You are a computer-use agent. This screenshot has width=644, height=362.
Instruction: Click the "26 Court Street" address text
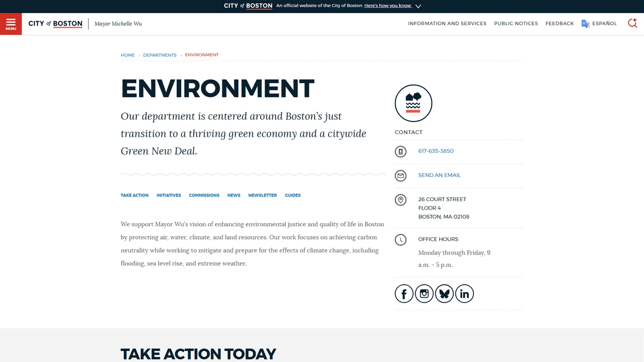click(442, 199)
